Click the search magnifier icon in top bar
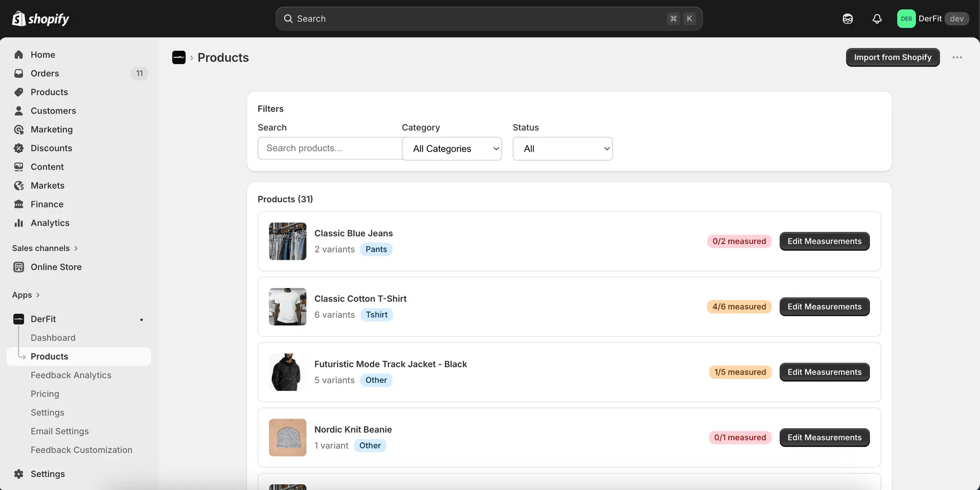Image resolution: width=980 pixels, height=490 pixels. point(288,19)
